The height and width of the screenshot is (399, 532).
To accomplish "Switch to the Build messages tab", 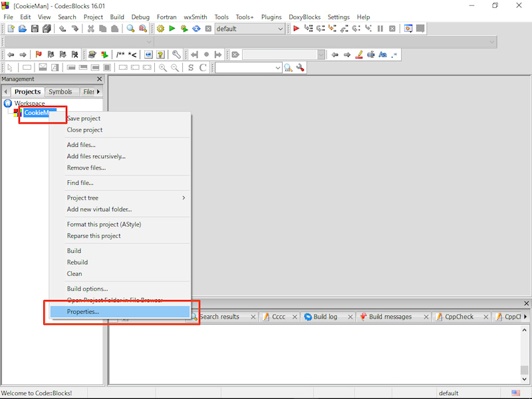I will pos(390,317).
